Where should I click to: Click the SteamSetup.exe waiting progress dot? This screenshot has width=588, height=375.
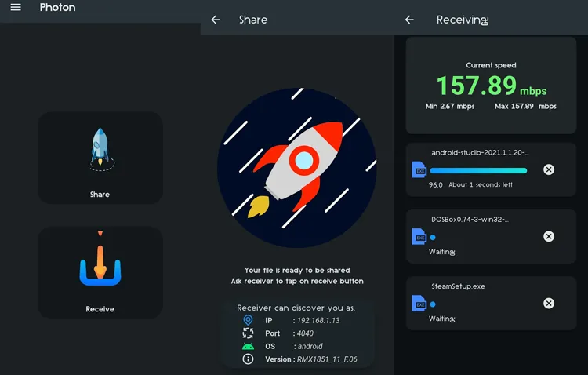tap(433, 304)
